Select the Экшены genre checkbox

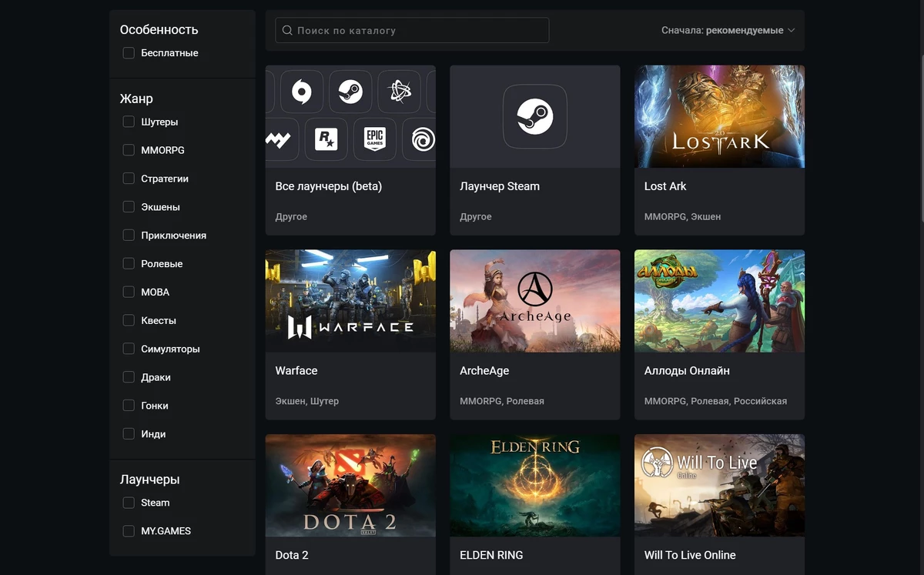[129, 207]
